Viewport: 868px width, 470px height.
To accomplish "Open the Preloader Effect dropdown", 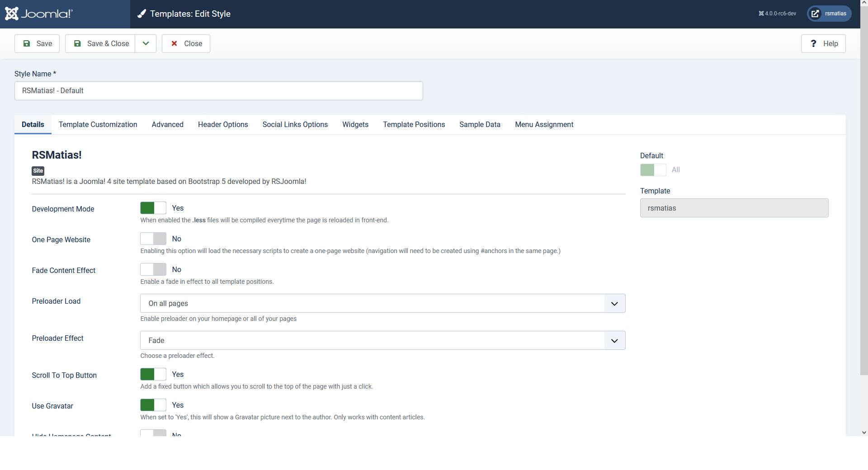I will point(383,340).
